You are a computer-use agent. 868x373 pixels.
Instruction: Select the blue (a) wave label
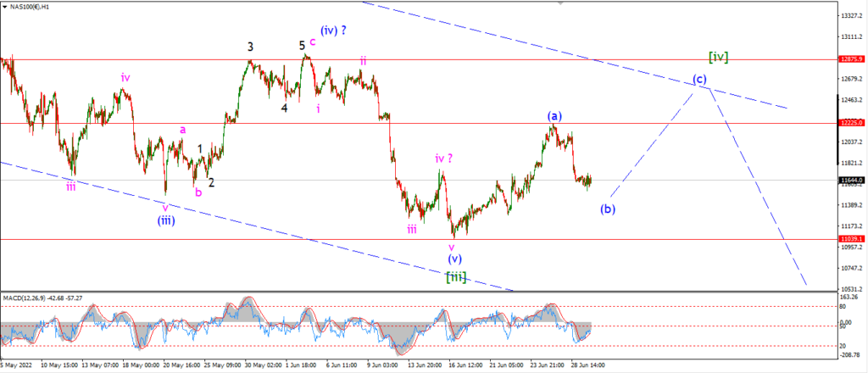(554, 115)
